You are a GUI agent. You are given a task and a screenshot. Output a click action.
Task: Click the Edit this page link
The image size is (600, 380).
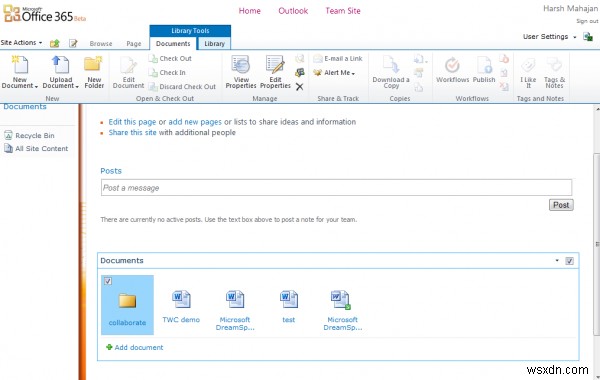[132, 122]
